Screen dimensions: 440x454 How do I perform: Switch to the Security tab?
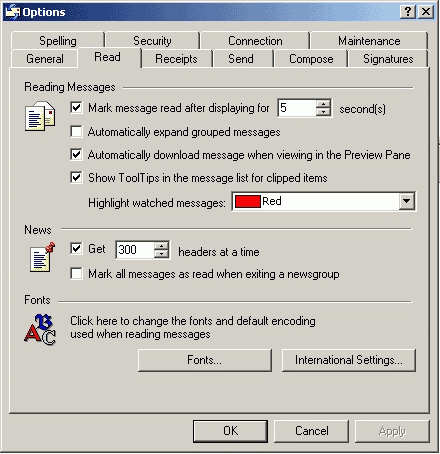click(152, 41)
